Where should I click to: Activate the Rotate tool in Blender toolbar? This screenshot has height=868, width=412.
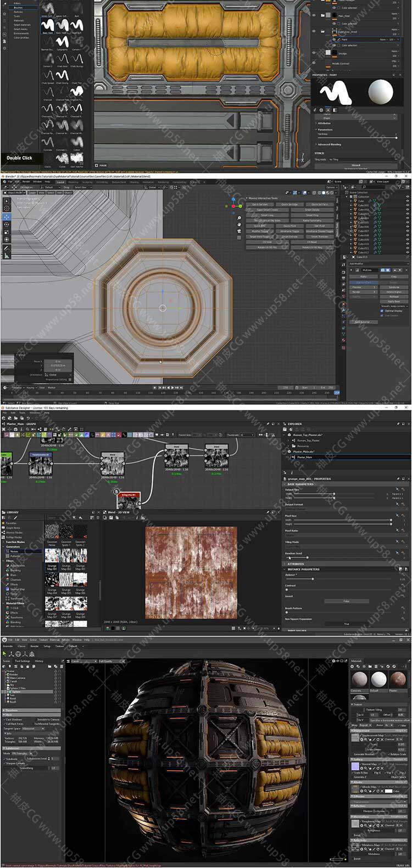pos(6,224)
